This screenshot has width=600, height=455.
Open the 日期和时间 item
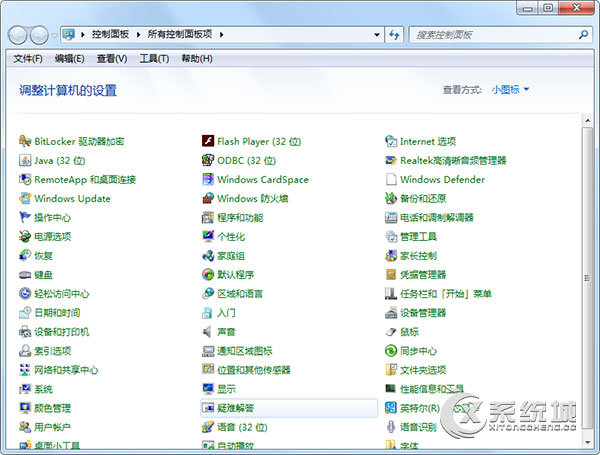point(50,313)
